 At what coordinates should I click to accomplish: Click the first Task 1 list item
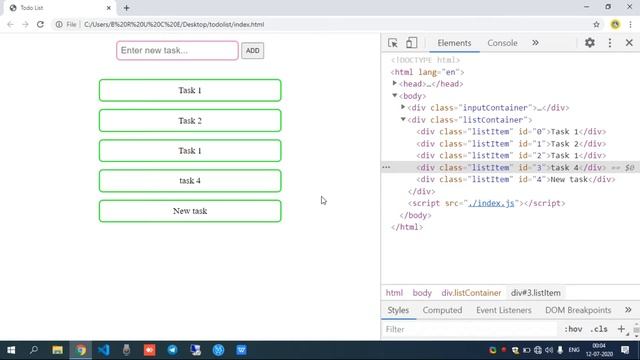(190, 90)
